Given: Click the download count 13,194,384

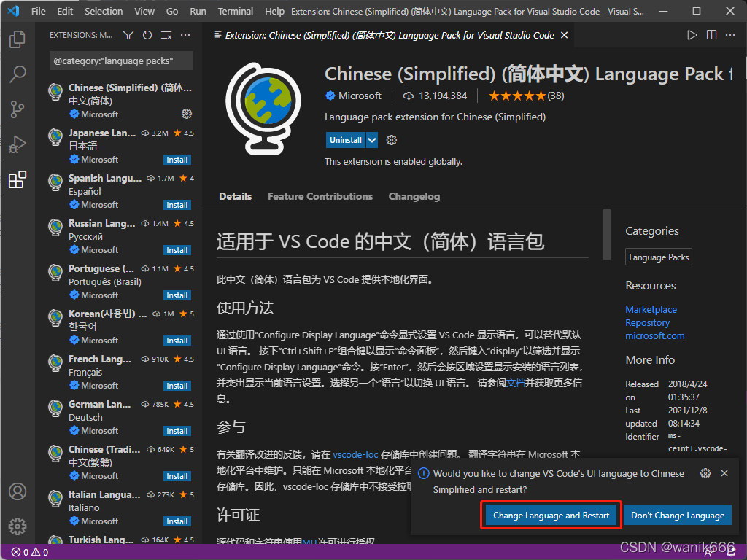Looking at the screenshot, I should [x=435, y=96].
